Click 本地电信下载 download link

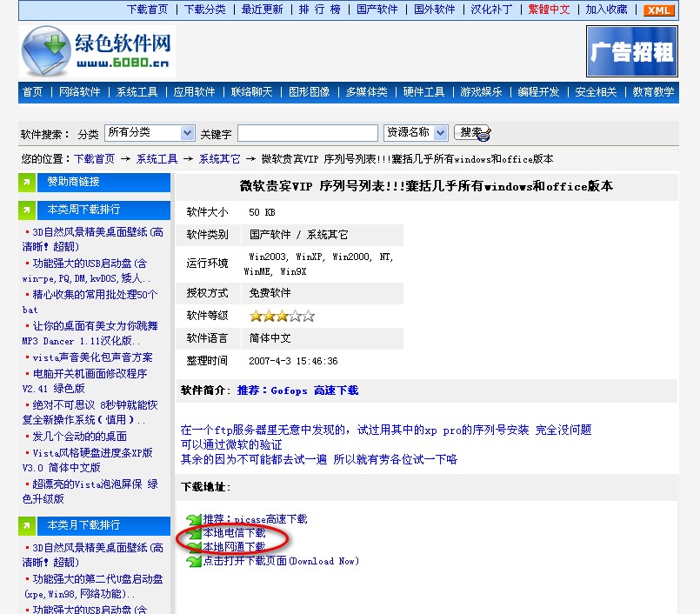[234, 533]
